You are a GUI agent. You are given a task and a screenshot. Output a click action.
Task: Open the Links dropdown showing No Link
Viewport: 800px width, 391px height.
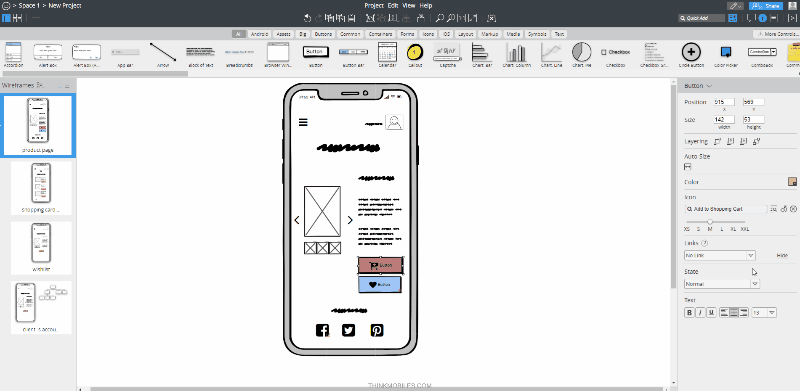tap(719, 255)
